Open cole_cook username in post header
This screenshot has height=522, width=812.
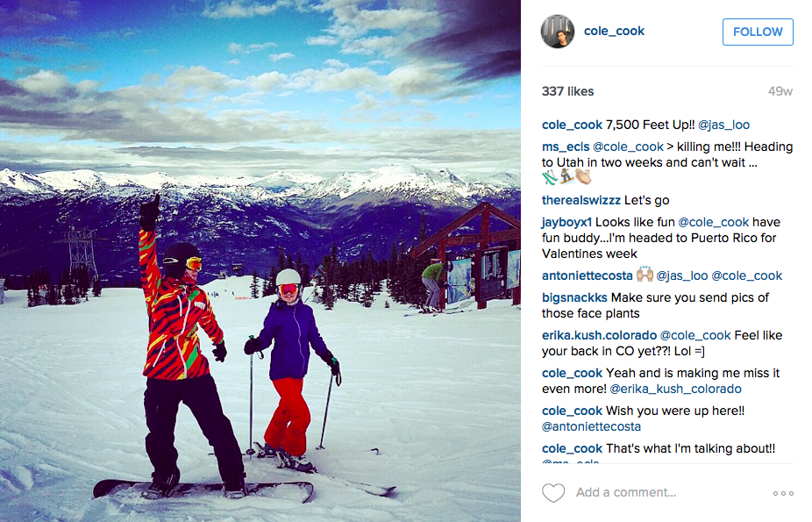click(614, 31)
